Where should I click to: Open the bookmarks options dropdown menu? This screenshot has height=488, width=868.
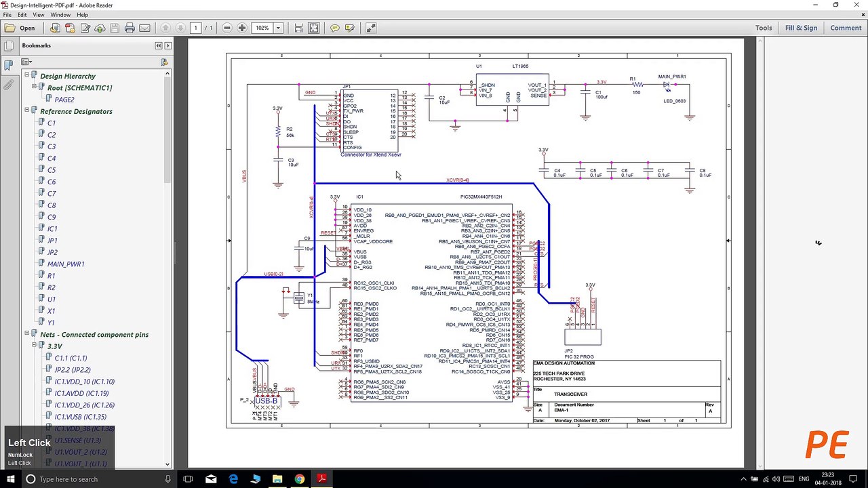point(26,62)
